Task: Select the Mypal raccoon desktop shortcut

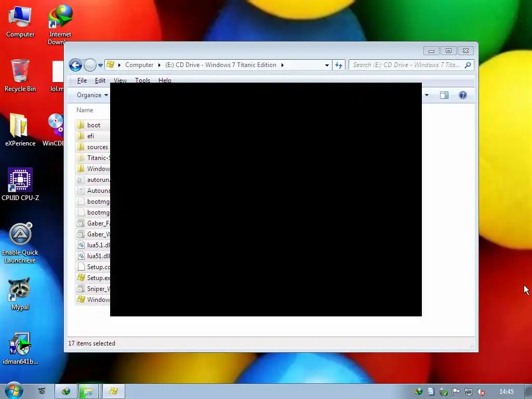Action: pyautogui.click(x=20, y=294)
